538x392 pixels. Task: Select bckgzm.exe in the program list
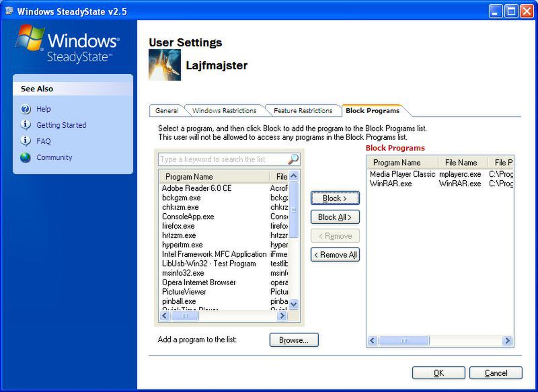(225, 198)
